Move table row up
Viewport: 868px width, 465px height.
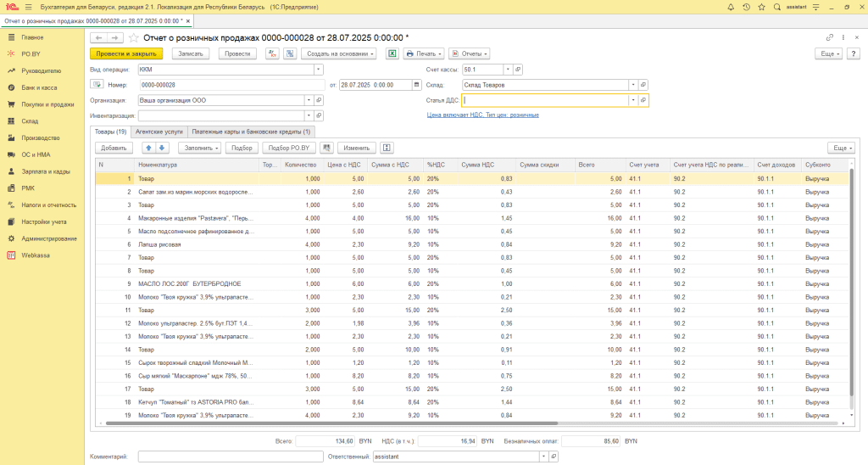pos(148,148)
